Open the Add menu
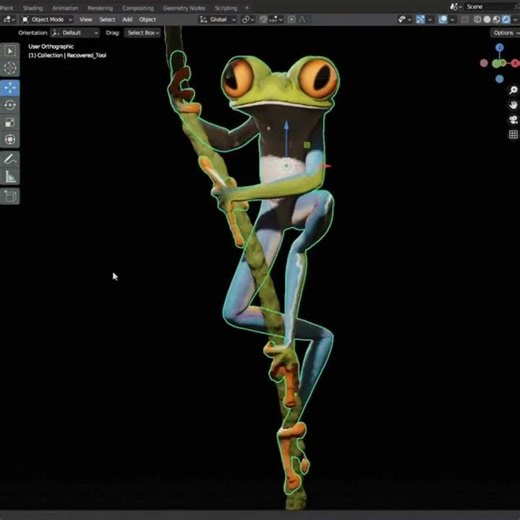The width and height of the screenshot is (520, 520). [127, 20]
